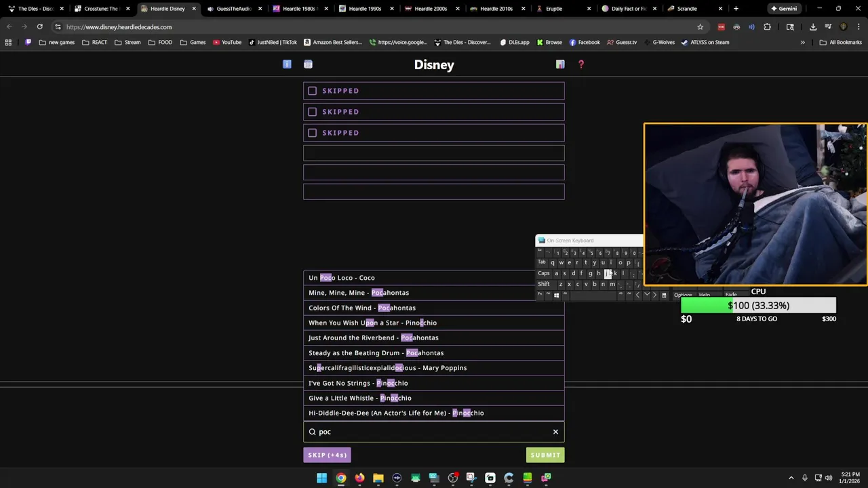This screenshot has height=488, width=868.
Task: Select 'Colors Of The Wind - Pocahontas'
Action: (x=434, y=308)
